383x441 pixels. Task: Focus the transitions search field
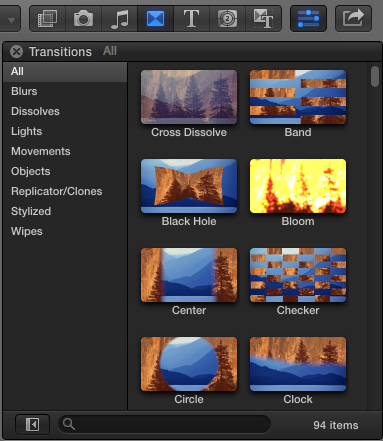tap(164, 424)
